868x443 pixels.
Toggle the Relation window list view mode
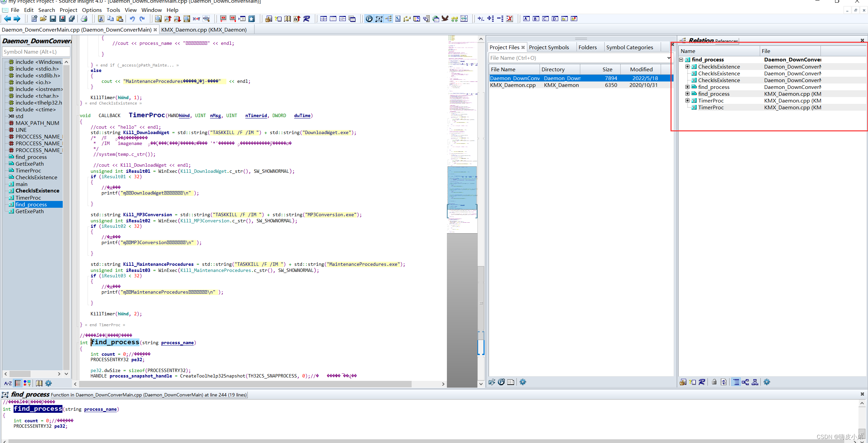[x=736, y=382]
